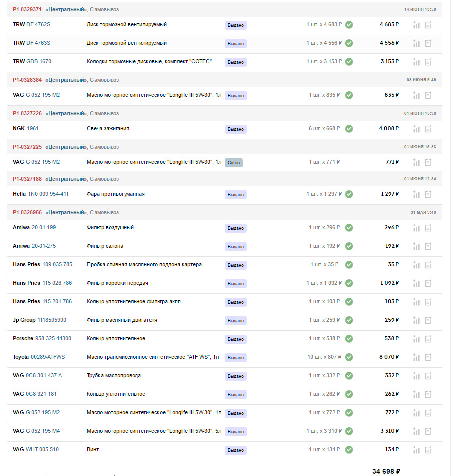Click note icon for Amiwa 20-01-275
The height and width of the screenshot is (476, 451).
pos(428,246)
